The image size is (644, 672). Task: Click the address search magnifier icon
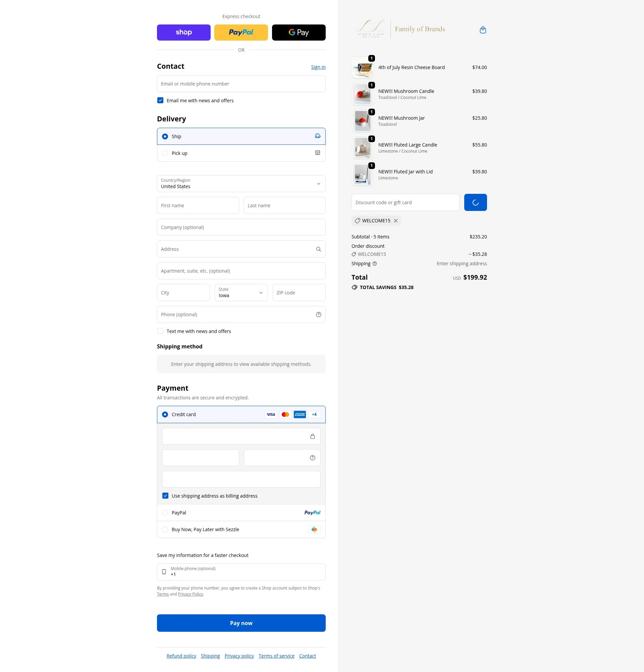tap(319, 249)
